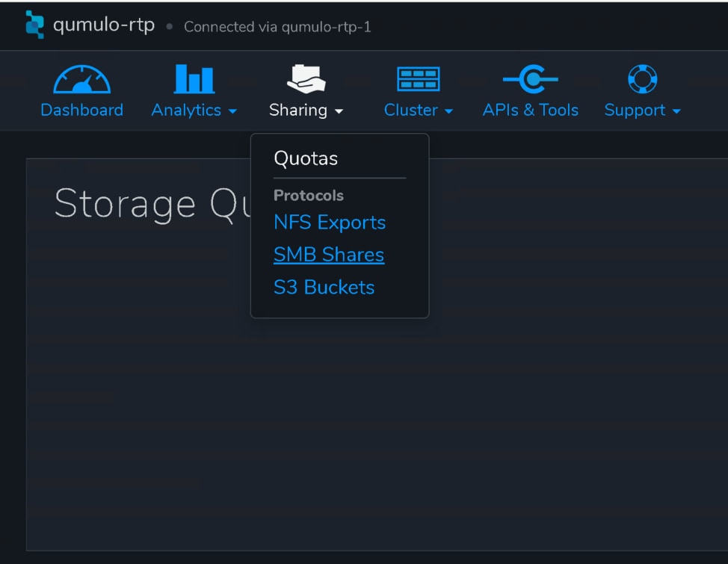The image size is (728, 564).
Task: Click the Qumulo logo icon
Action: coord(35,25)
